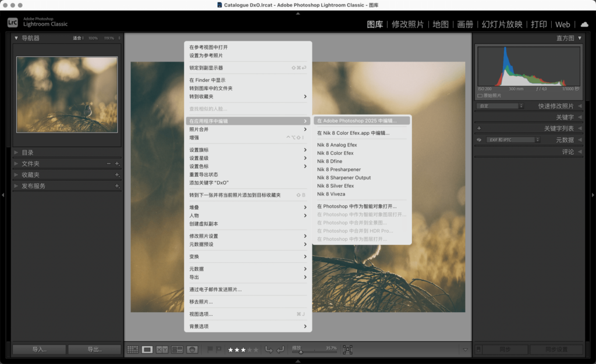Click the 导出 button at bottom left
596x364 pixels.
click(x=95, y=349)
